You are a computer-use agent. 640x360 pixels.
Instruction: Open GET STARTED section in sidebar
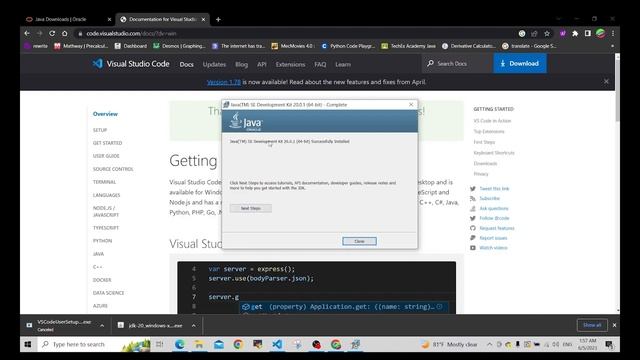pos(107,143)
